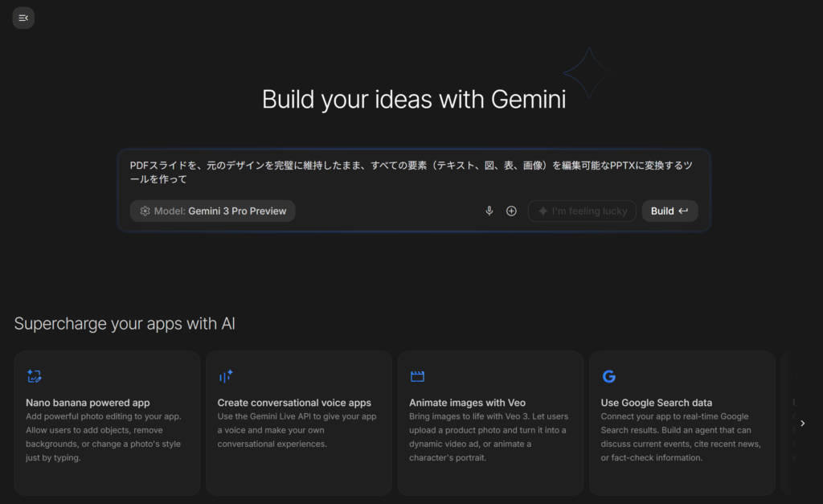The height and width of the screenshot is (504, 823).
Task: Try the 'I'm feeling lucky' button
Action: tap(582, 211)
